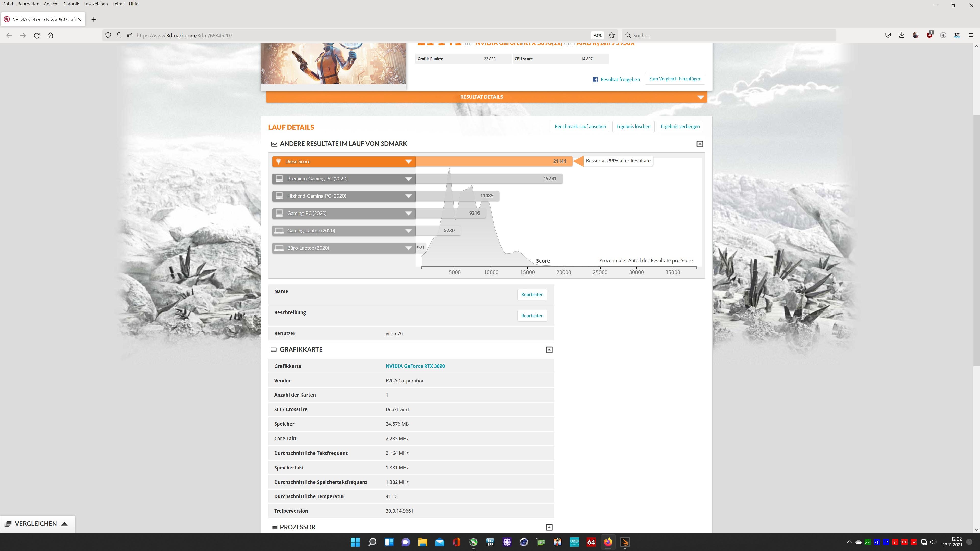
Task: Click the home button in browser toolbar
Action: coord(50,35)
